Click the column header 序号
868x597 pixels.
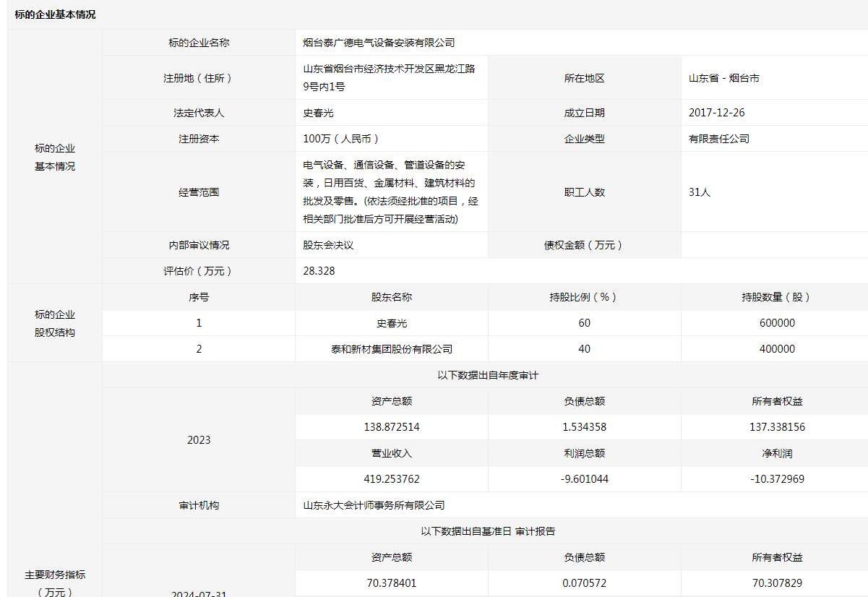click(x=199, y=297)
